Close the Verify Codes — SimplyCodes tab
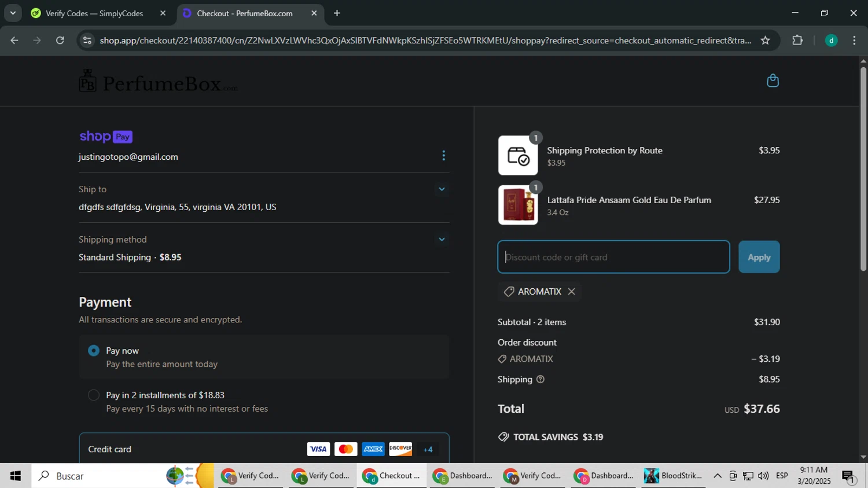This screenshot has height=488, width=868. point(163,13)
